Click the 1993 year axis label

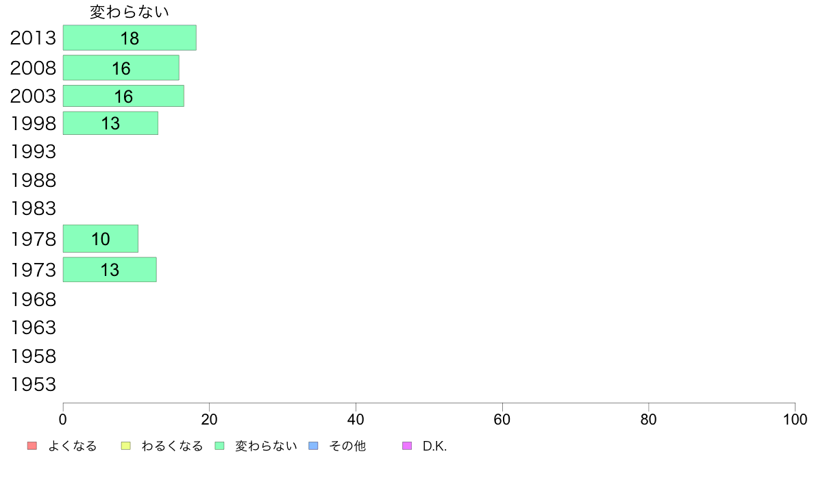click(33, 151)
